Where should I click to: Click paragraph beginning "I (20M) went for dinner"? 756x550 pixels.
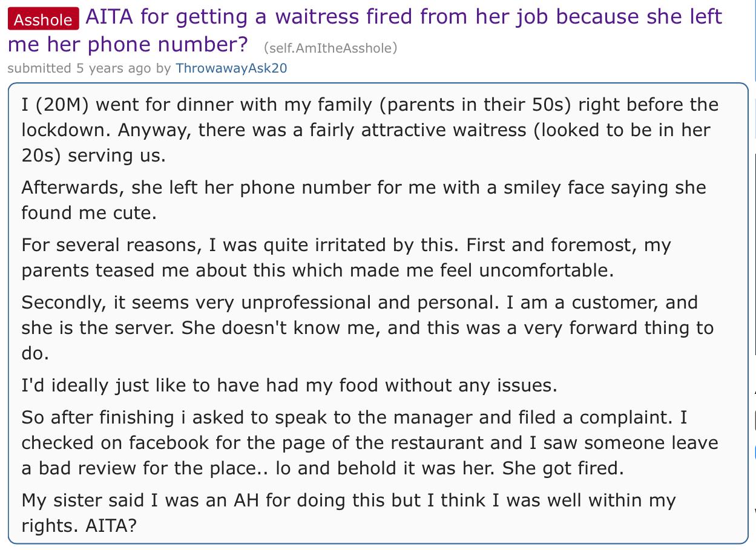369,129
